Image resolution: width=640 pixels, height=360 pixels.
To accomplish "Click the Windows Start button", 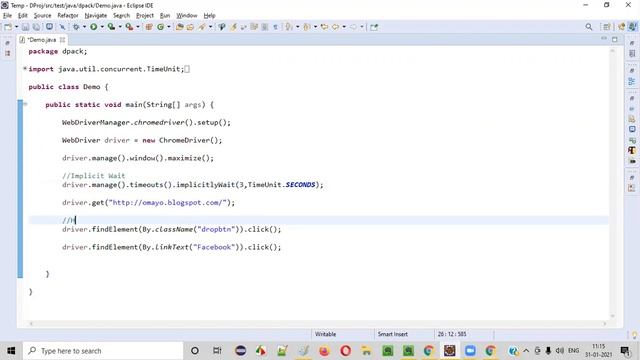I will pos(11,351).
